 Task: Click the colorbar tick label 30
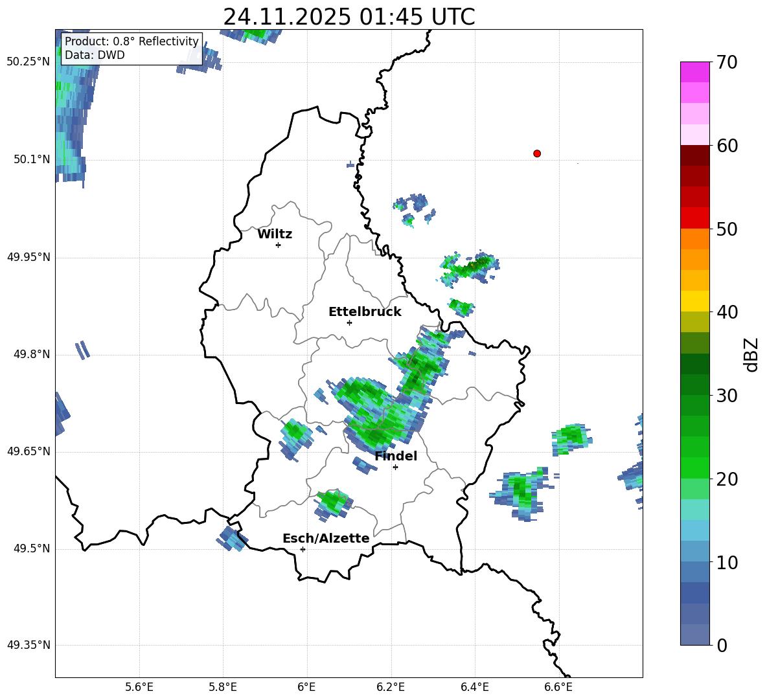[727, 396]
